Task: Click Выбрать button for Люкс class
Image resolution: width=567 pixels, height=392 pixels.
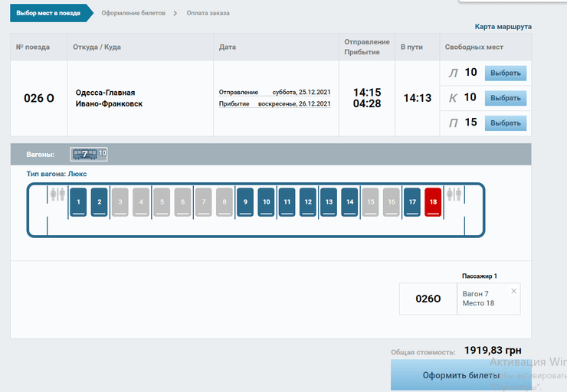Action: click(x=505, y=73)
